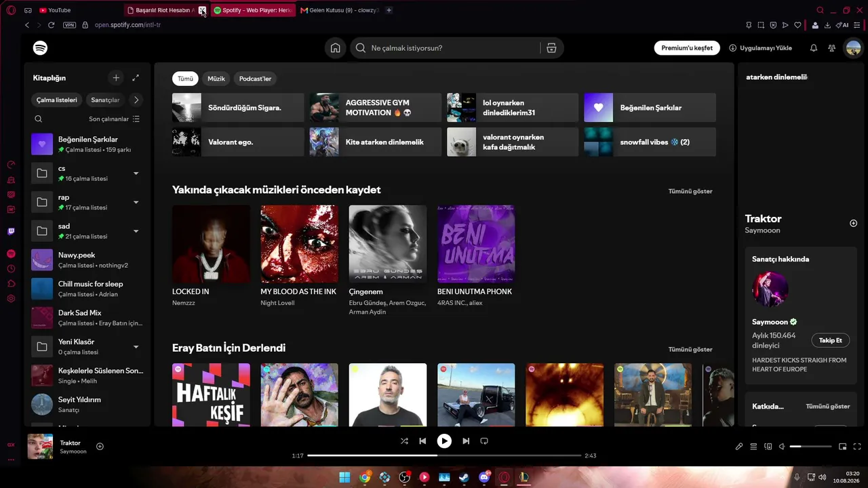Screen dimensions: 868x488
Task: Click Uygulamayı Yükle link
Action: (760, 48)
